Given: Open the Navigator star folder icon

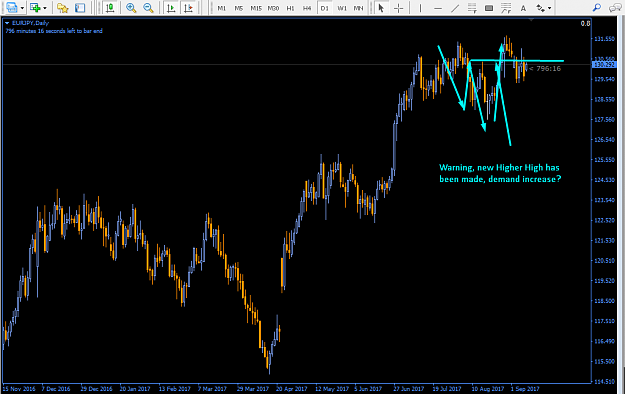Looking at the screenshot, I should click(x=63, y=8).
